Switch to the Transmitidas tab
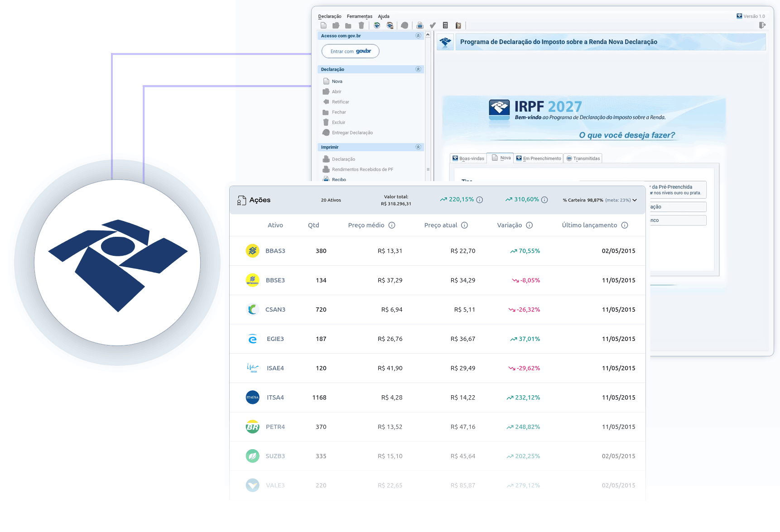 click(583, 158)
